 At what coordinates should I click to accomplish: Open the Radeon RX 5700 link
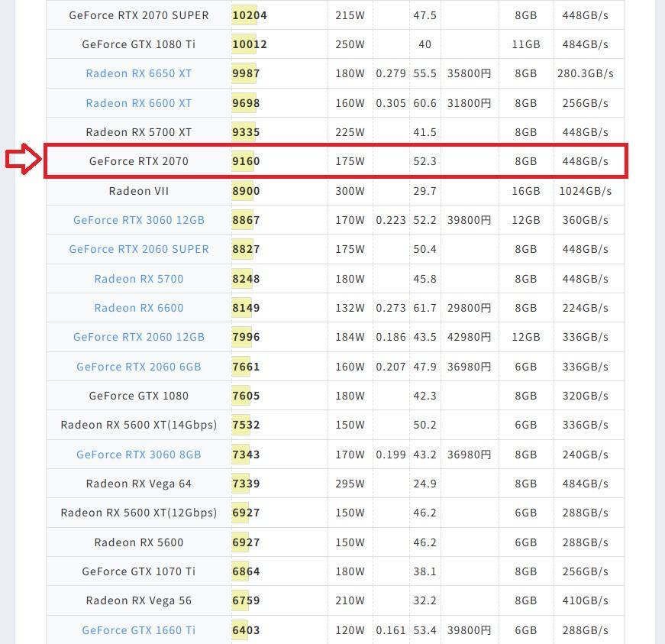139,279
